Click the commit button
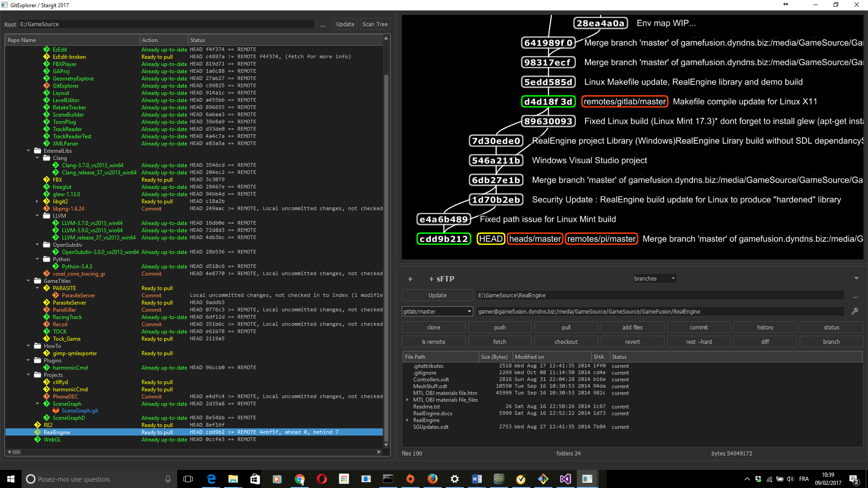 point(699,328)
